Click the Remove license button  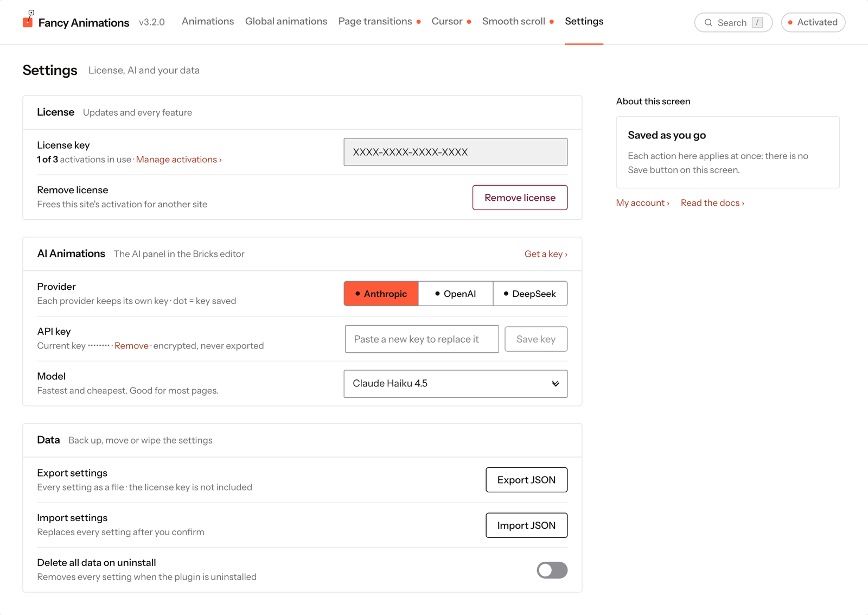point(520,198)
